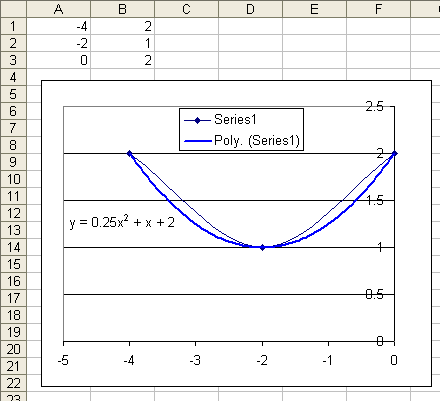
Task: Select the y-axis label 1.5
Action: (375, 200)
